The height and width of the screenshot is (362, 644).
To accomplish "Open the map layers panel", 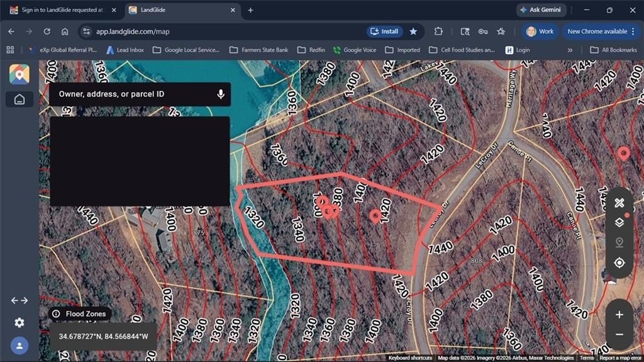I will 619,222.
